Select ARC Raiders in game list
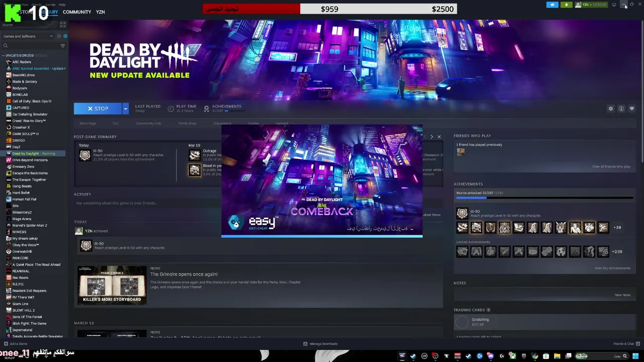This screenshot has height=362, width=644. (x=22, y=62)
